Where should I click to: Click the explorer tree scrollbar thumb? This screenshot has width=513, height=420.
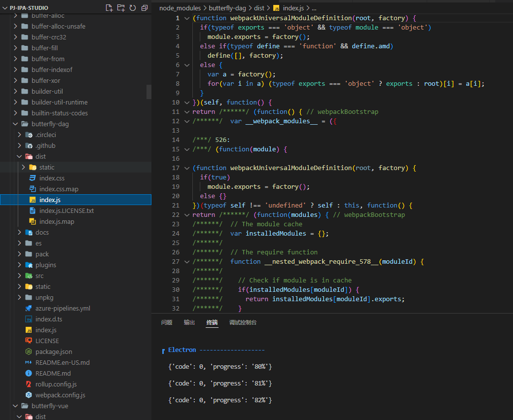point(149,92)
